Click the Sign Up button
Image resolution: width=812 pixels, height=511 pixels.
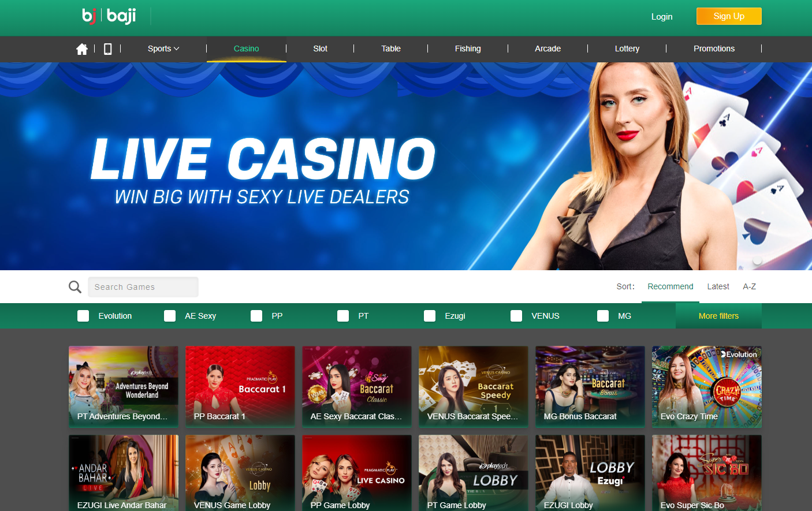(x=728, y=16)
